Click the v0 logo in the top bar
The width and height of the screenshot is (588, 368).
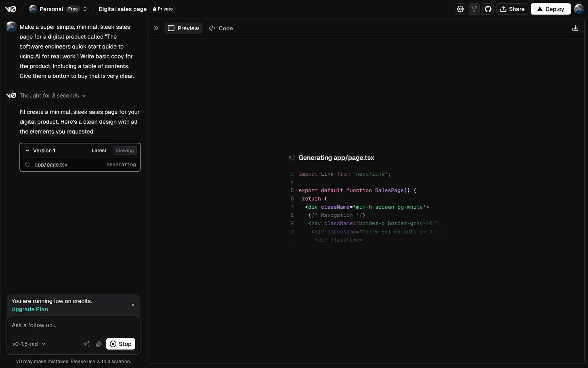pyautogui.click(x=10, y=9)
